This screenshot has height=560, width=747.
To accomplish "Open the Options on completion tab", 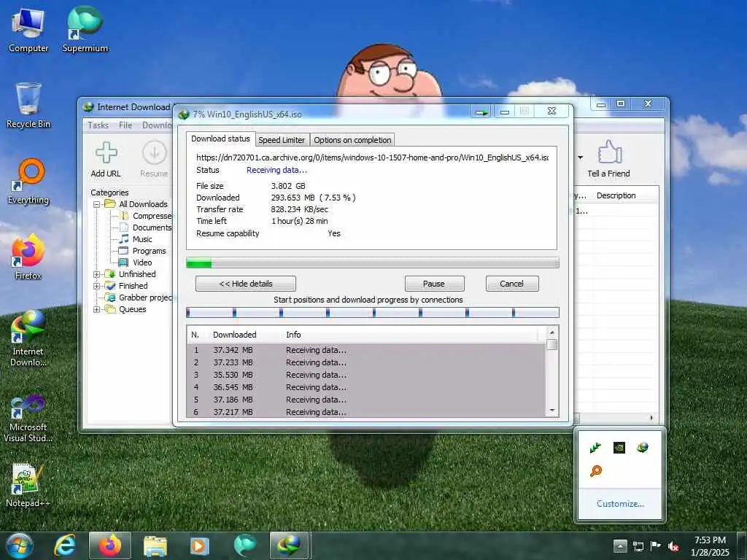I will 352,140.
